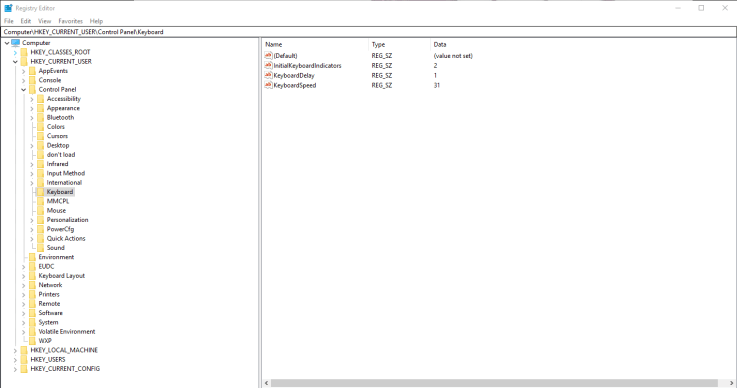The image size is (737, 388).
Task: Collapse the Computer root node
Action: pos(7,43)
